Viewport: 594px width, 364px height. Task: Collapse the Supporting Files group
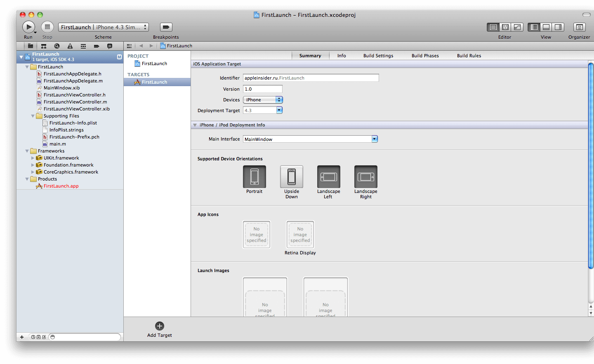pyautogui.click(x=33, y=116)
